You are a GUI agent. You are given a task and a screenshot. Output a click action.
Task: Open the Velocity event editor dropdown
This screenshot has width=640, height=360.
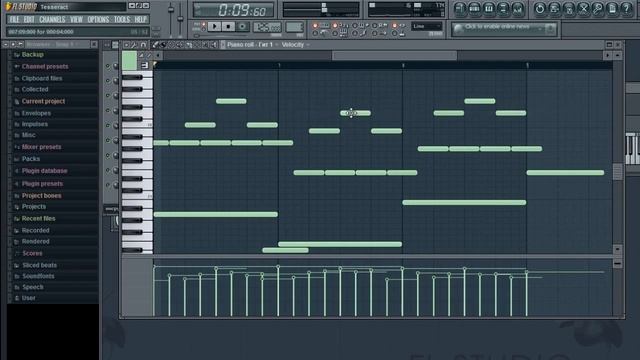(295, 45)
